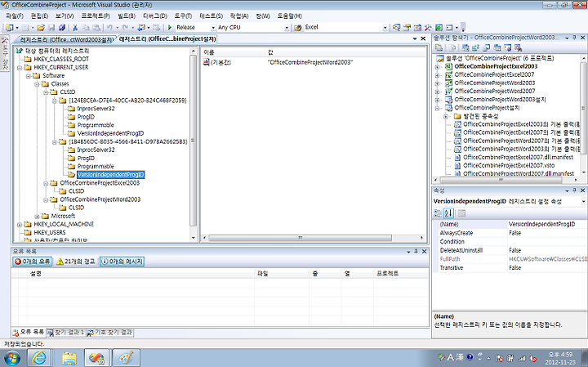
Task: Select OfficeCombineProjectExcel2007.vsto in Solution Explorer
Action: tap(508, 165)
